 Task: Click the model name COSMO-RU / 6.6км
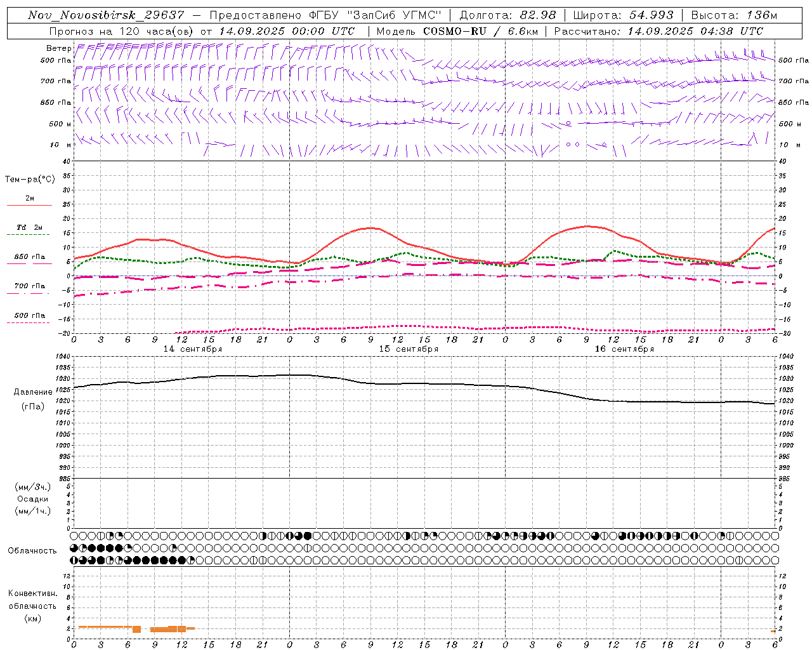480,31
